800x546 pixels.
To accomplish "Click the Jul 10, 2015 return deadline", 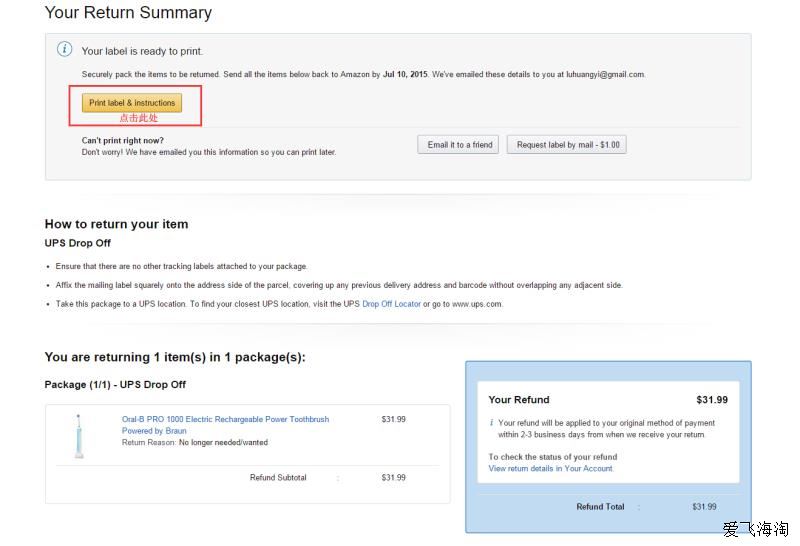I will (x=405, y=75).
